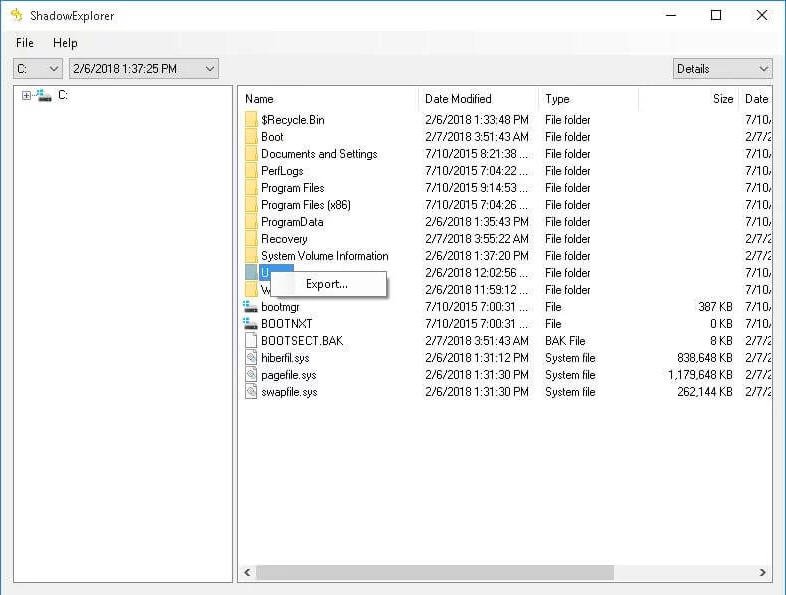The image size is (786, 595).
Task: Sort by the Type column header
Action: click(588, 99)
